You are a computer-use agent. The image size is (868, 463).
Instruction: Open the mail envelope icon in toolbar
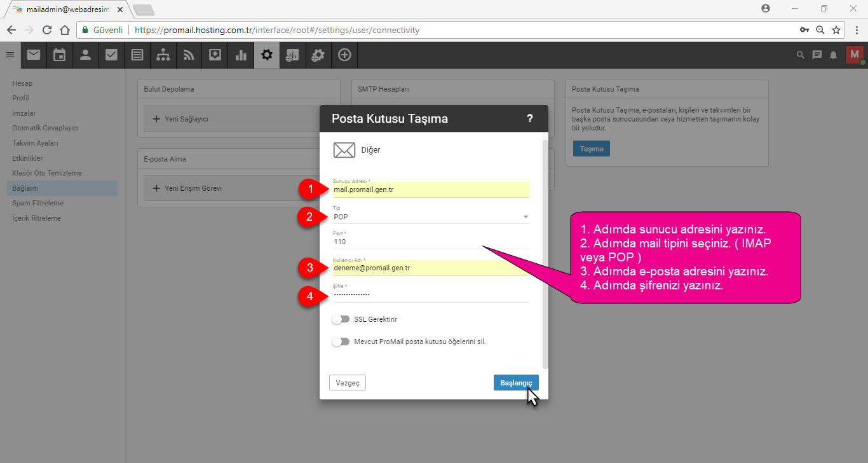pos(33,55)
